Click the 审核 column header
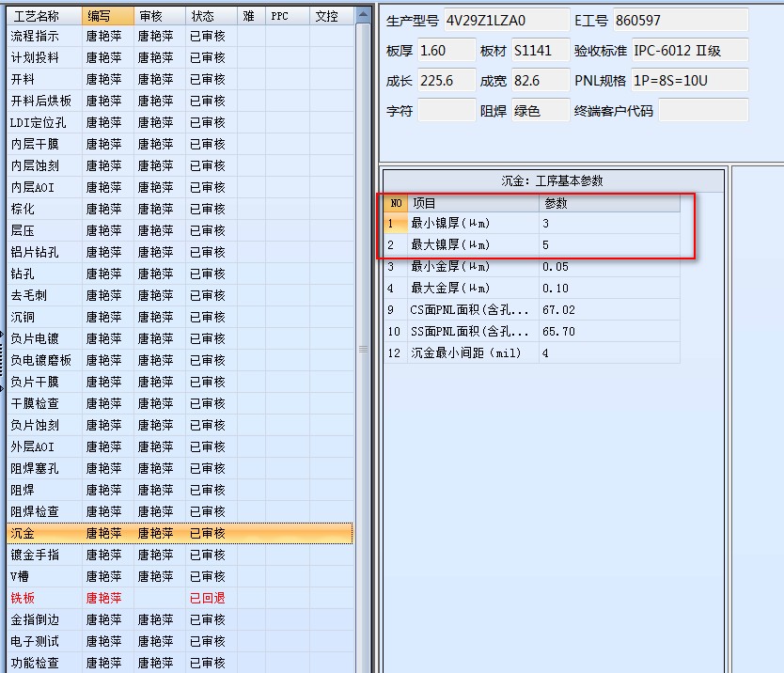The height and width of the screenshot is (673, 784). click(160, 16)
